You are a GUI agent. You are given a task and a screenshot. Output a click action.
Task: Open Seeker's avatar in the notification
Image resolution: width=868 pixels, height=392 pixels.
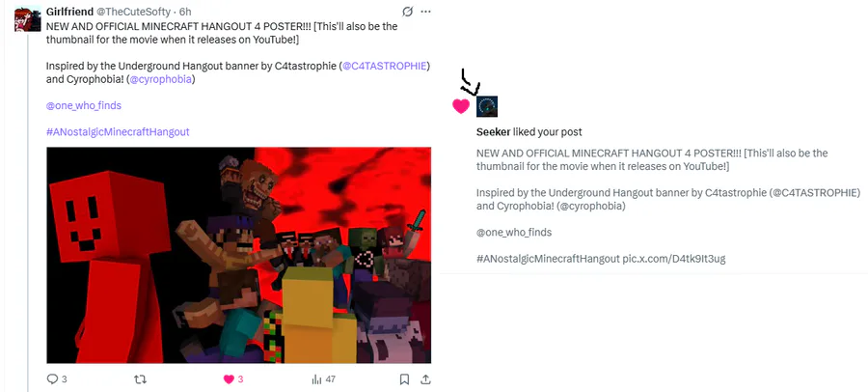[x=487, y=106]
